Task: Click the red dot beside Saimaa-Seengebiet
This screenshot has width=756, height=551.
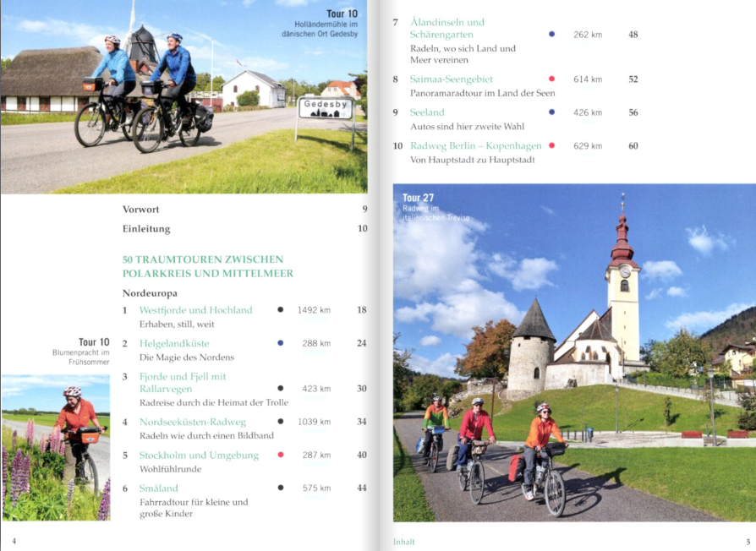Action: coord(551,79)
